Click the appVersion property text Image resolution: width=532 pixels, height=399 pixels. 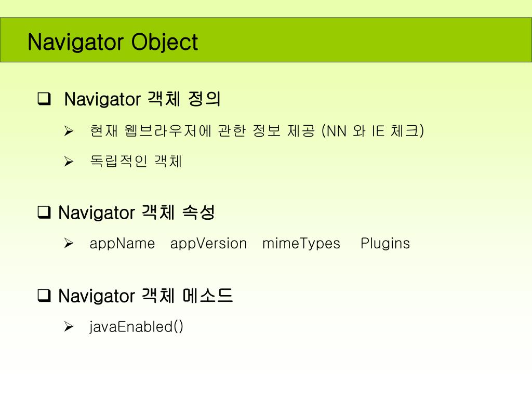click(209, 244)
